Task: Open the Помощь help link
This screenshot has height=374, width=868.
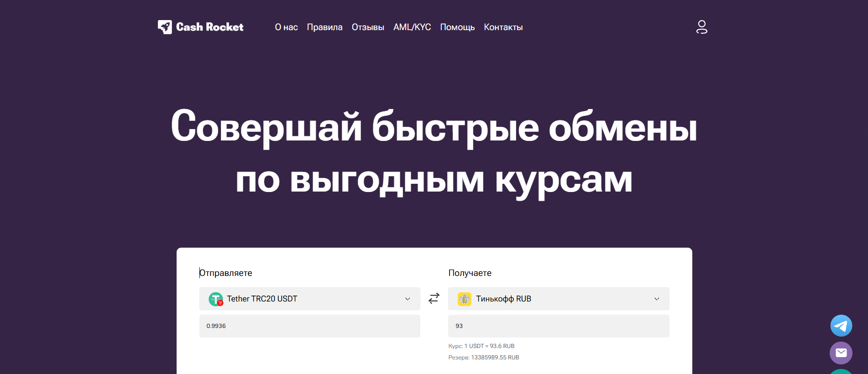Action: click(x=457, y=27)
